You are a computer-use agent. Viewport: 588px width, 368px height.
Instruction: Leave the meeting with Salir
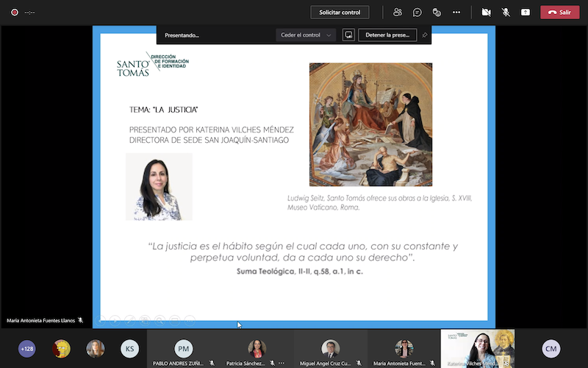559,13
